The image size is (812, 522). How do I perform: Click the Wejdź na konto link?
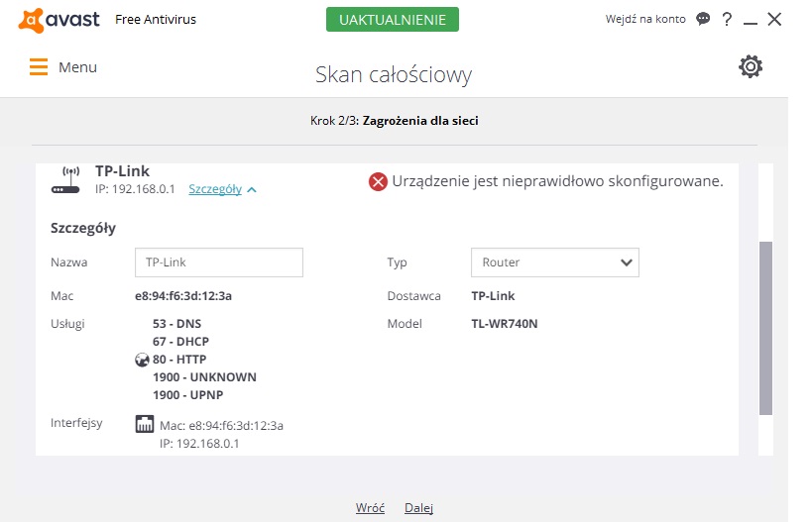(x=645, y=19)
